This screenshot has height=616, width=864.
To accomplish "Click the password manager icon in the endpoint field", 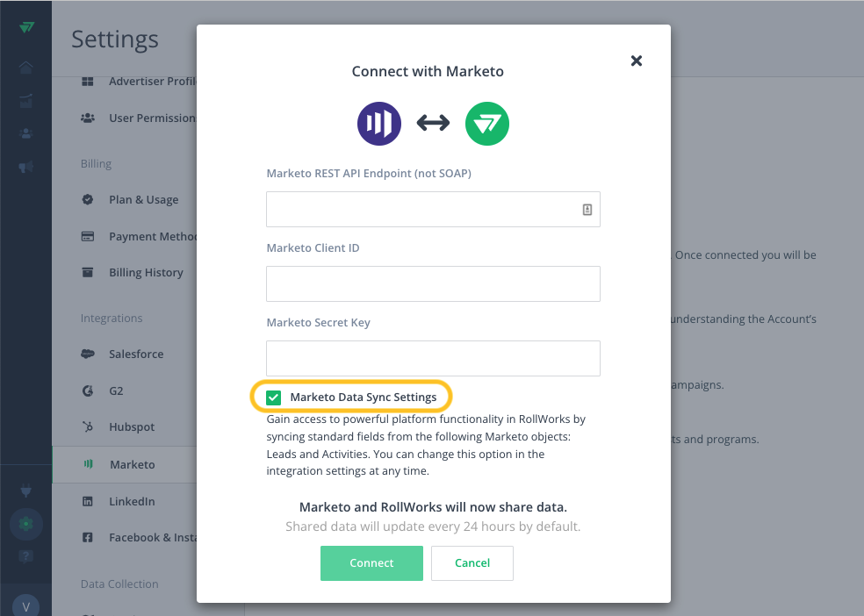I will pos(587,210).
